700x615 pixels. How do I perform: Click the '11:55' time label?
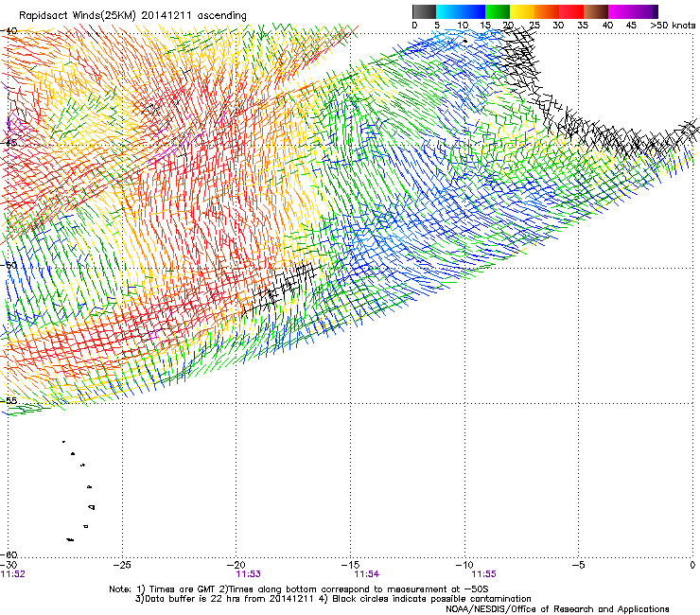484,574
